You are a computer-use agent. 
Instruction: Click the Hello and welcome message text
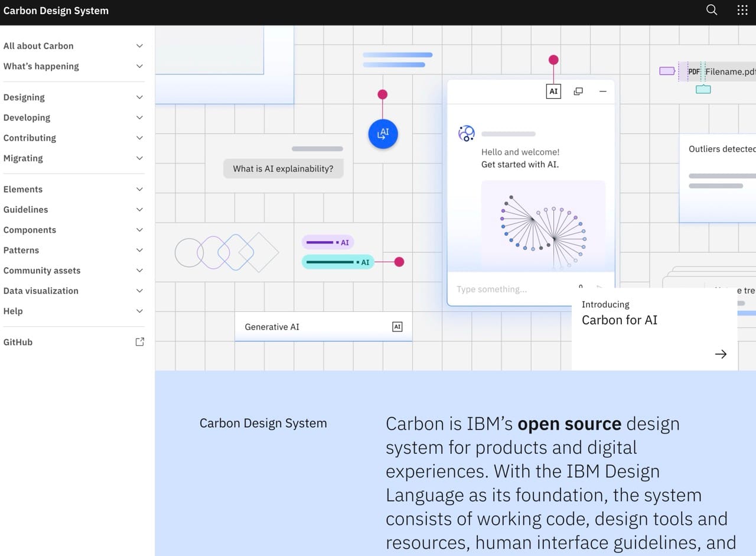[x=520, y=152]
